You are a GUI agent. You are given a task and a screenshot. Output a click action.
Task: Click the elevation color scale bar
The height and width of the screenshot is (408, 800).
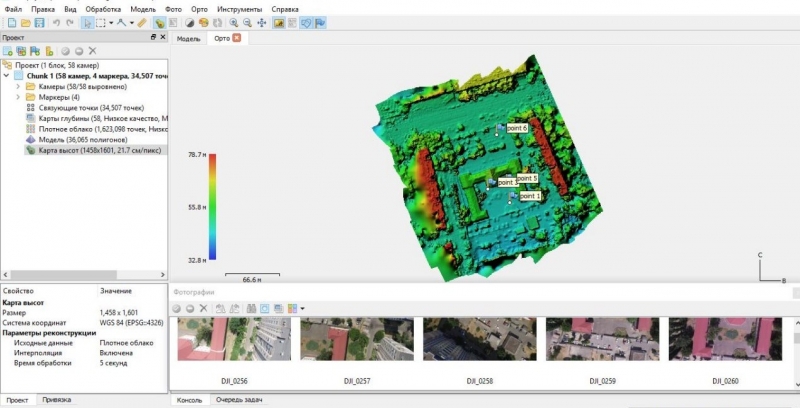[212, 207]
